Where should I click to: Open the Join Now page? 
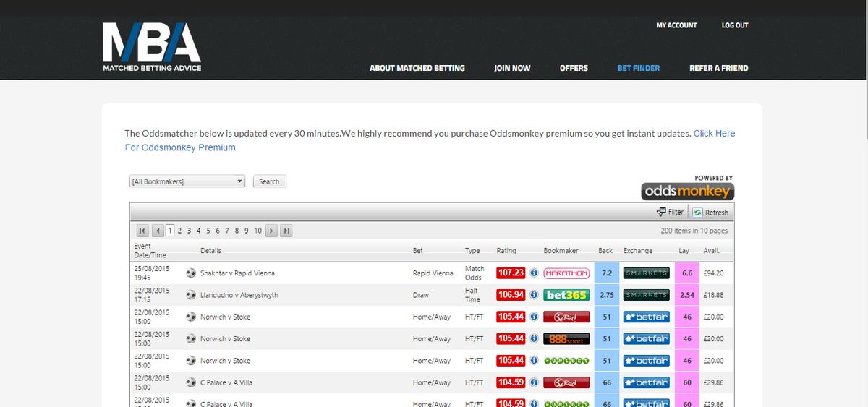click(512, 68)
